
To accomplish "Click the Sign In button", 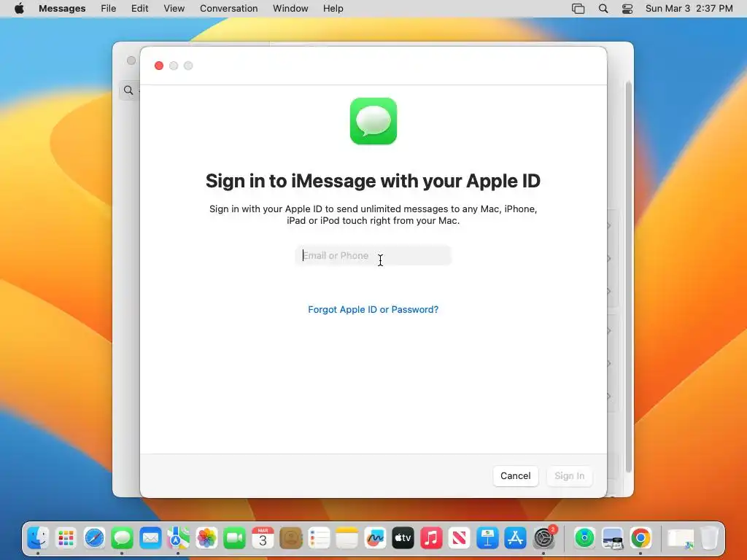I will pyautogui.click(x=569, y=475).
